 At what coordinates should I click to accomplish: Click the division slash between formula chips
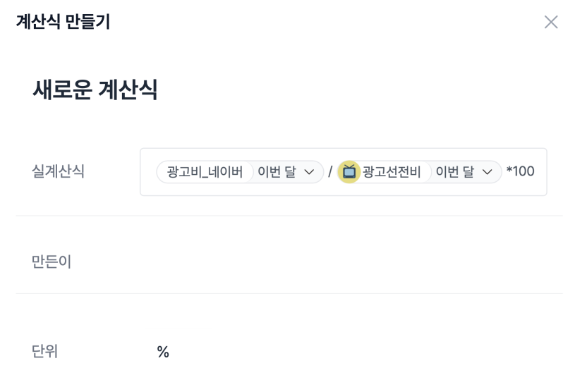(x=330, y=172)
